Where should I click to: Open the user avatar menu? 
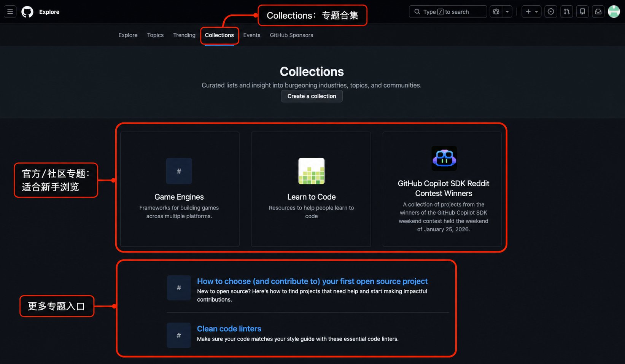[614, 12]
